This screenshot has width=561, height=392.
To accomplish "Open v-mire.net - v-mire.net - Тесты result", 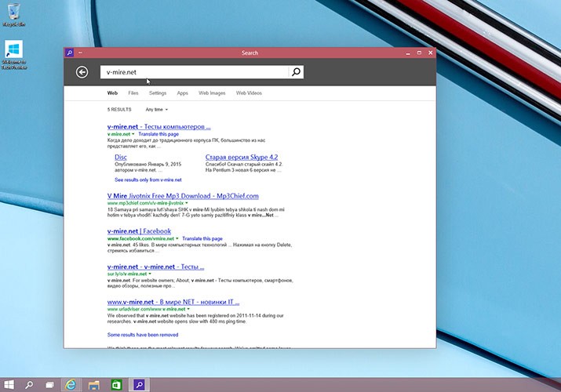I will point(155,267).
